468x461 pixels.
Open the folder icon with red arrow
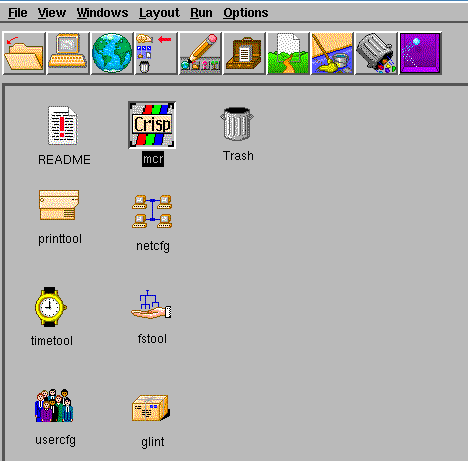(24, 53)
